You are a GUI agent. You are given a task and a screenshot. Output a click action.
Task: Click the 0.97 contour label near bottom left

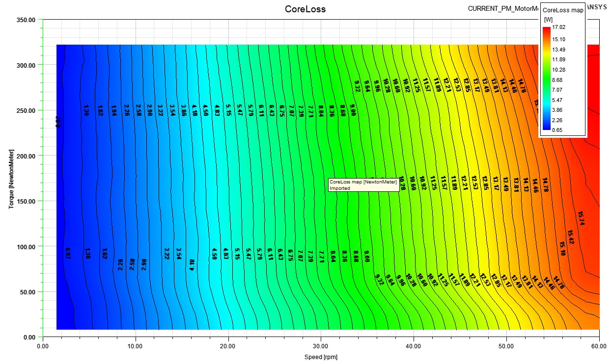pyautogui.click(x=68, y=254)
